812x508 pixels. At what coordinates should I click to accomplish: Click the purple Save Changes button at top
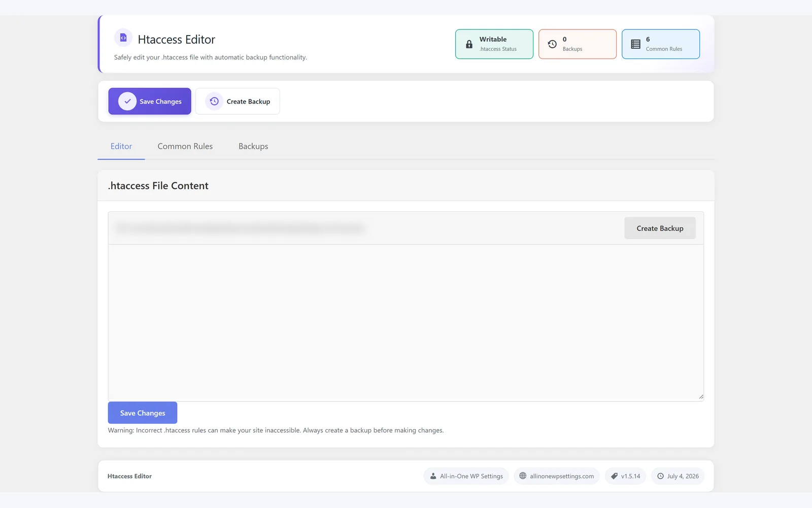click(150, 101)
